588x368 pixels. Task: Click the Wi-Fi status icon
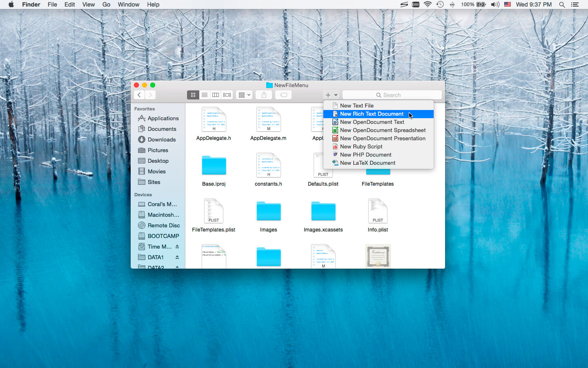(x=428, y=4)
